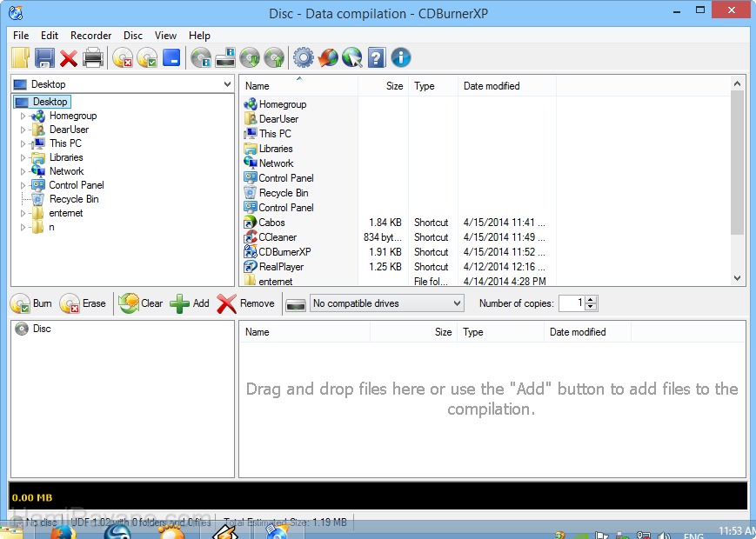
Task: Click the blue square toolbar icon
Action: (171, 57)
